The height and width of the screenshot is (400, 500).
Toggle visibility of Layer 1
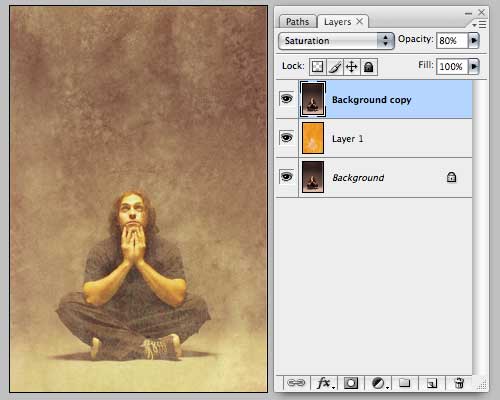[287, 137]
